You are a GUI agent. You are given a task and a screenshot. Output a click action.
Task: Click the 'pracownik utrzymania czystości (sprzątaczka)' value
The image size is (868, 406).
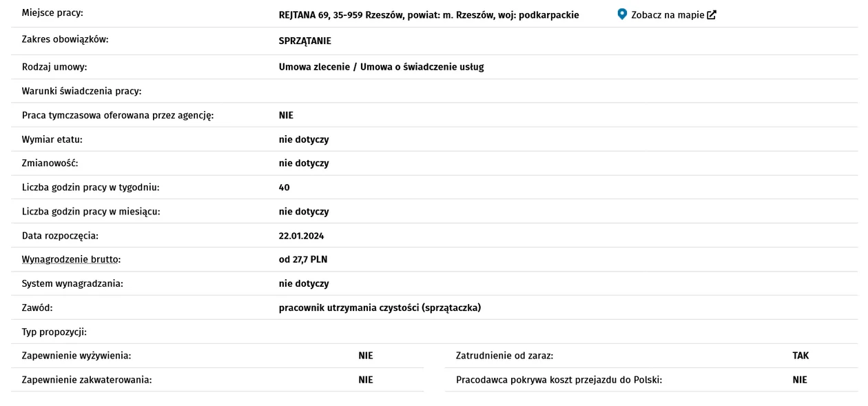point(380,308)
